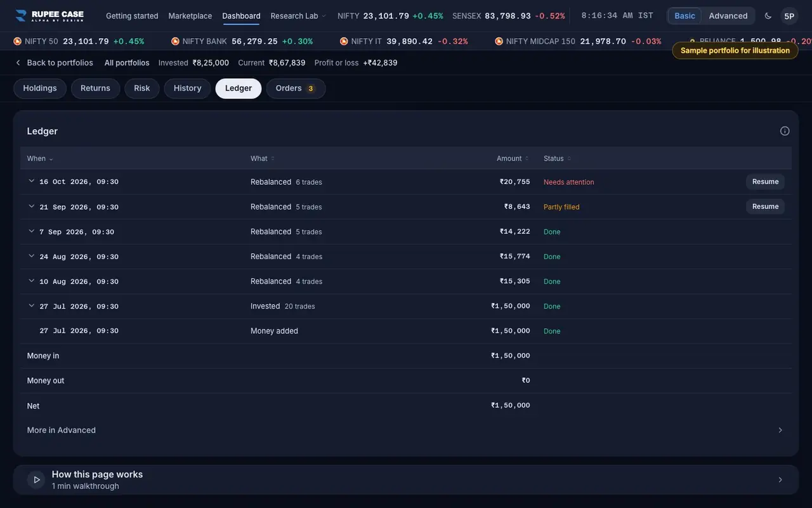The image size is (812, 508).
Task: Open More in Advanced
Action: tap(405, 431)
